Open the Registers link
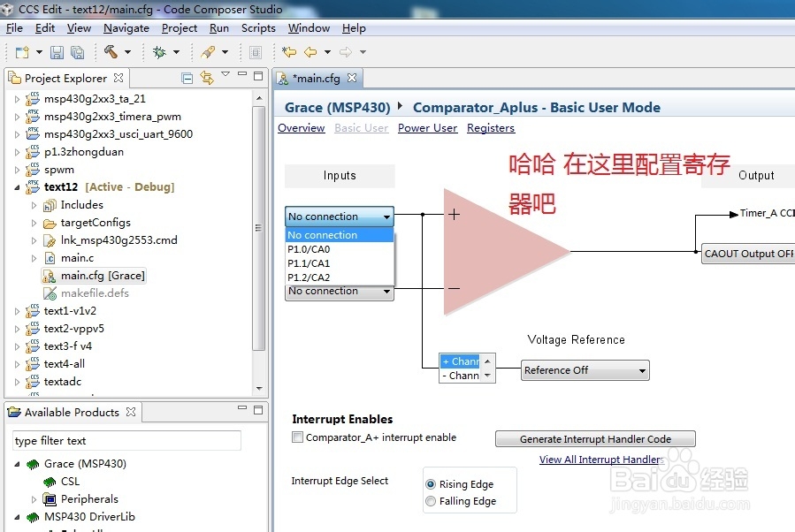The image size is (795, 532). (491, 127)
